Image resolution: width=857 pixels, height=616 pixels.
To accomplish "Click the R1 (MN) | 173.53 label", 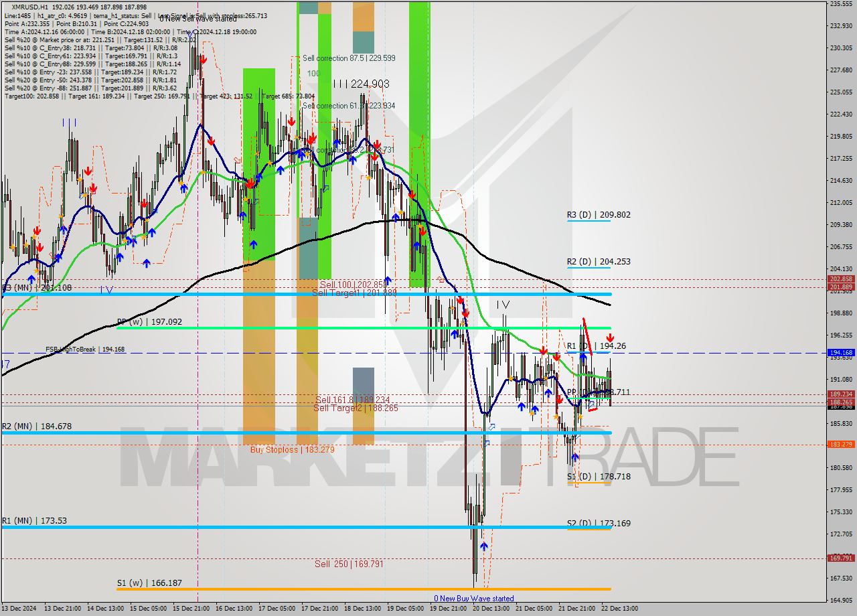I will coord(34,521).
